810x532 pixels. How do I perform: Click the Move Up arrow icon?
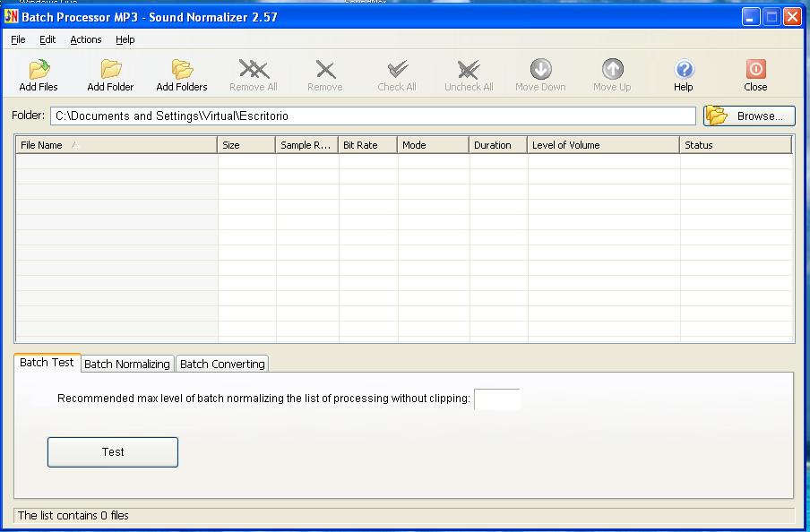pyautogui.click(x=613, y=69)
